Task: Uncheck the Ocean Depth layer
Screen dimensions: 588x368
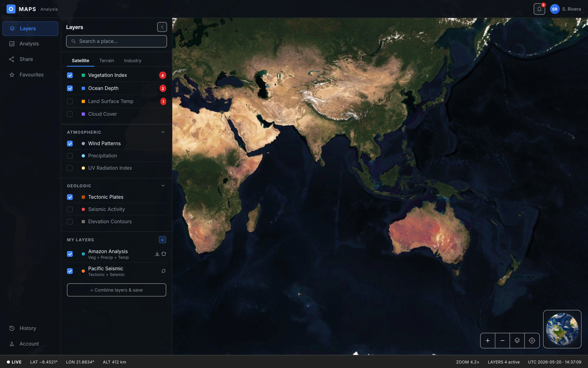Action: pos(70,88)
